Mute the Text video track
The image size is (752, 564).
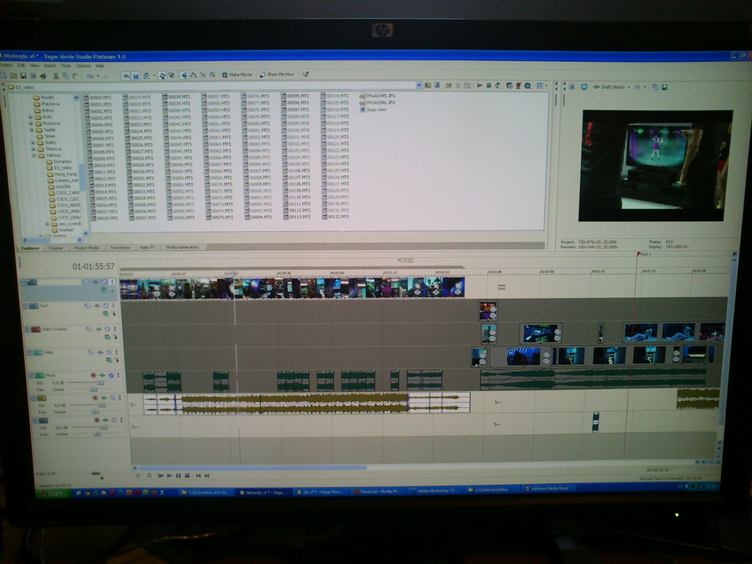(106, 306)
